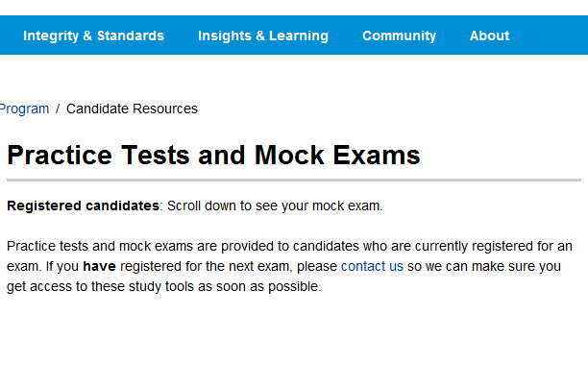Image resolution: width=588 pixels, height=387 pixels.
Task: Go to the About menu item
Action: [x=489, y=36]
